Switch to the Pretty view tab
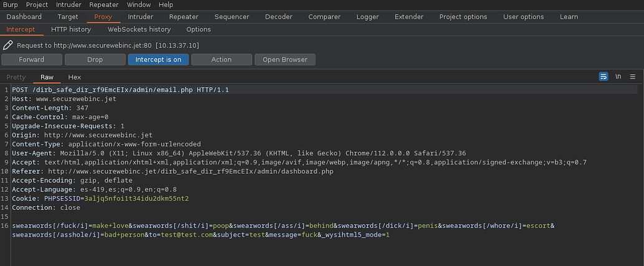Screen dimensions: 644x266 (x=16, y=77)
